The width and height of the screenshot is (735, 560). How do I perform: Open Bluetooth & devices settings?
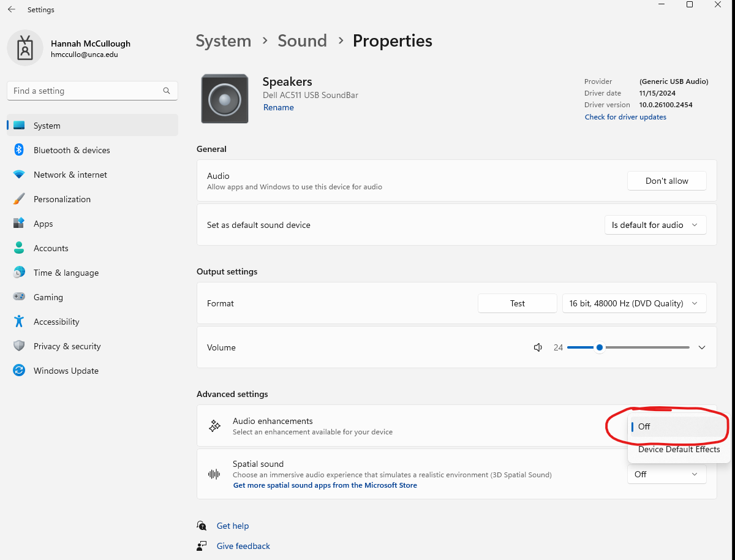coord(72,149)
